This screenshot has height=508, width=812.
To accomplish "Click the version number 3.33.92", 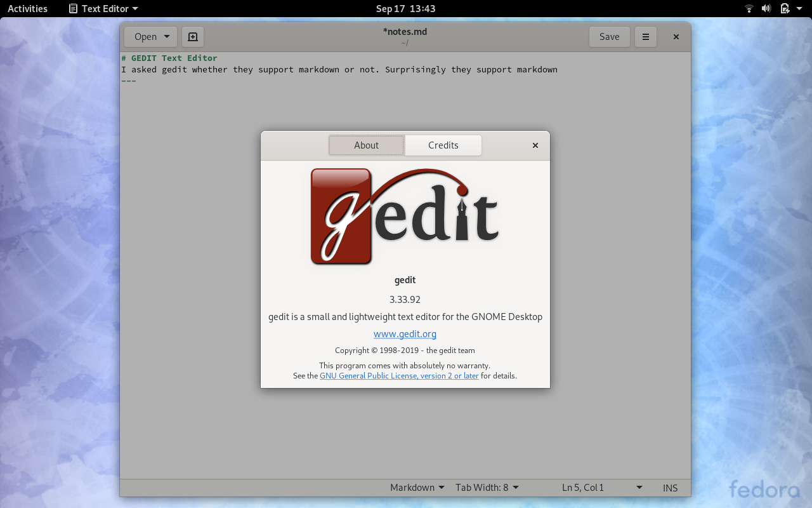I will [x=405, y=299].
